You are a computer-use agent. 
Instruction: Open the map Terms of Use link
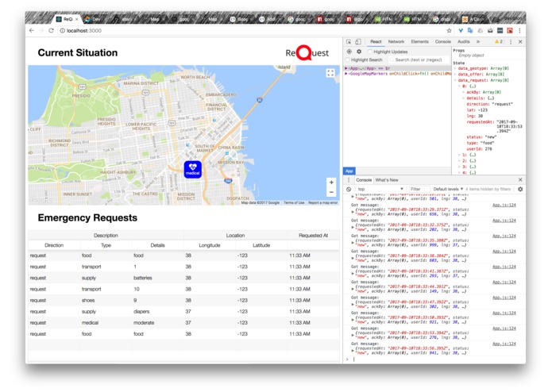click(x=294, y=203)
